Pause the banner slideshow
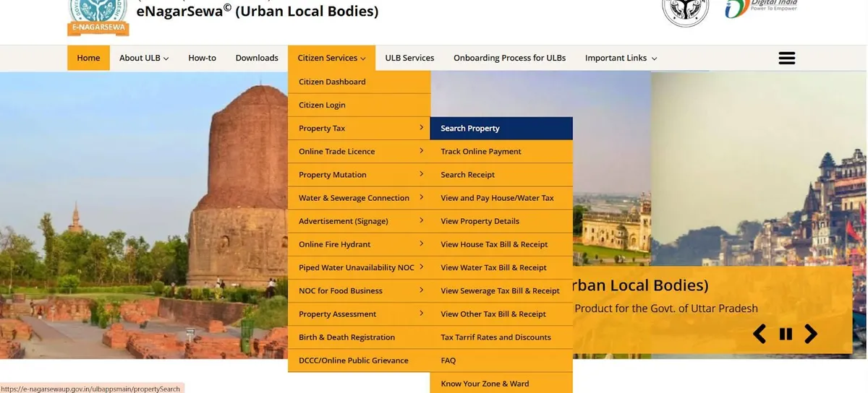Viewport: 868px width, 393px height. [786, 334]
